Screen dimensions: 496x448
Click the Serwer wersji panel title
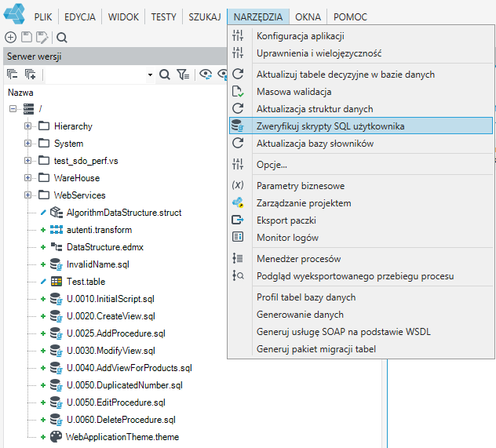click(35, 56)
